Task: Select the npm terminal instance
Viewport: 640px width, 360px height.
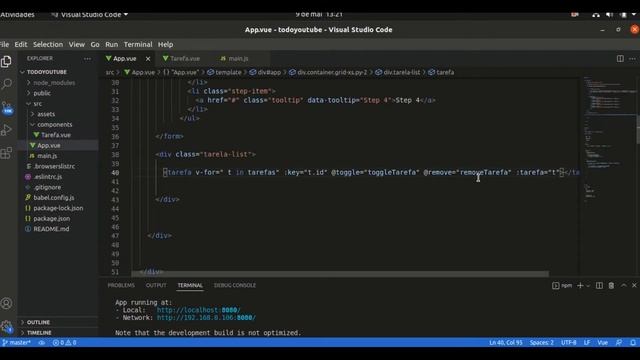Action: (x=562, y=285)
